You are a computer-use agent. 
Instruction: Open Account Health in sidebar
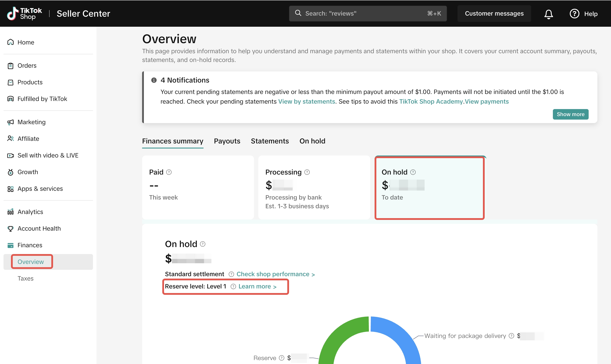click(x=39, y=228)
